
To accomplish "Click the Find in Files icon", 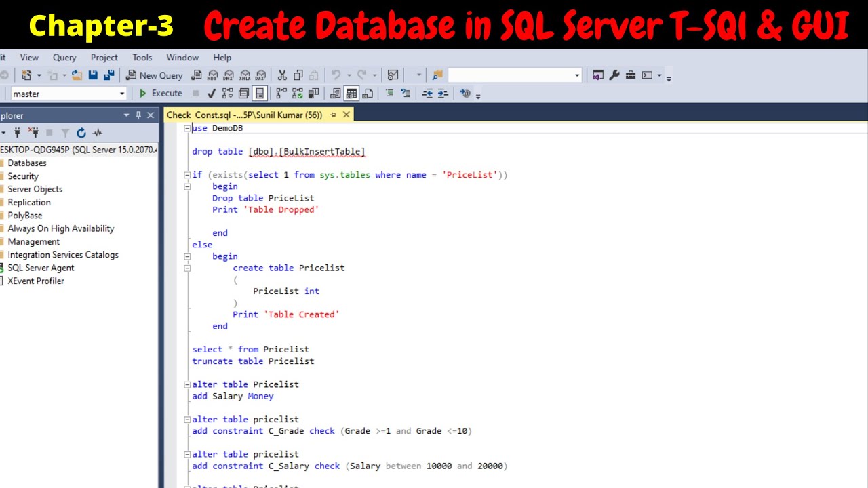I will pos(437,75).
